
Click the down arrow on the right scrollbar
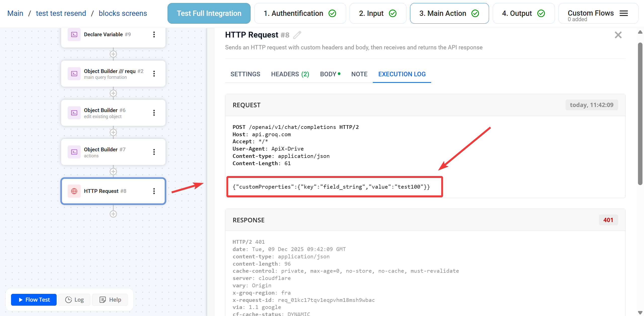(640, 313)
